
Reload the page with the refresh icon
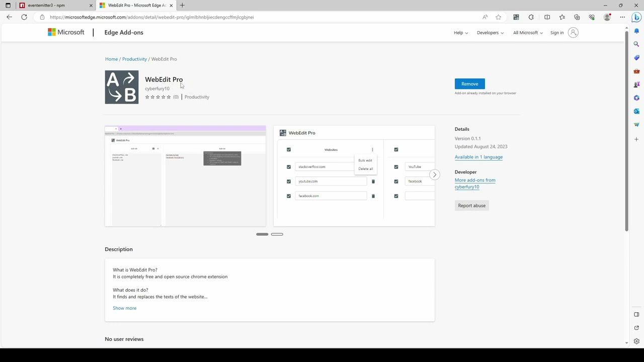(x=24, y=17)
